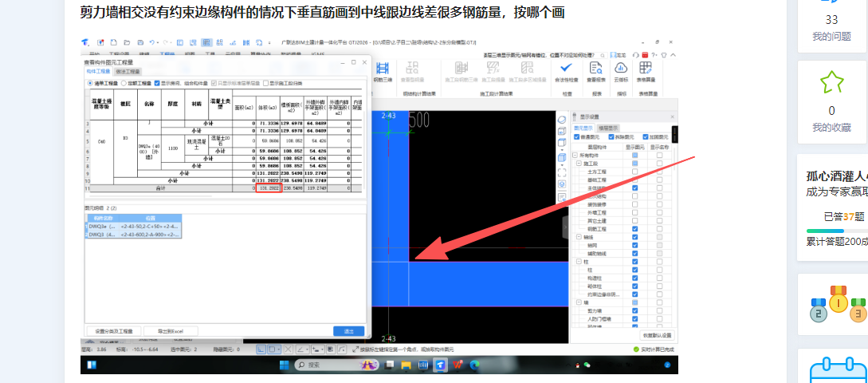868x383 pixels.
Task: Toggle 显示图元 checkbox for 钢筋工程 row
Action: (635, 229)
